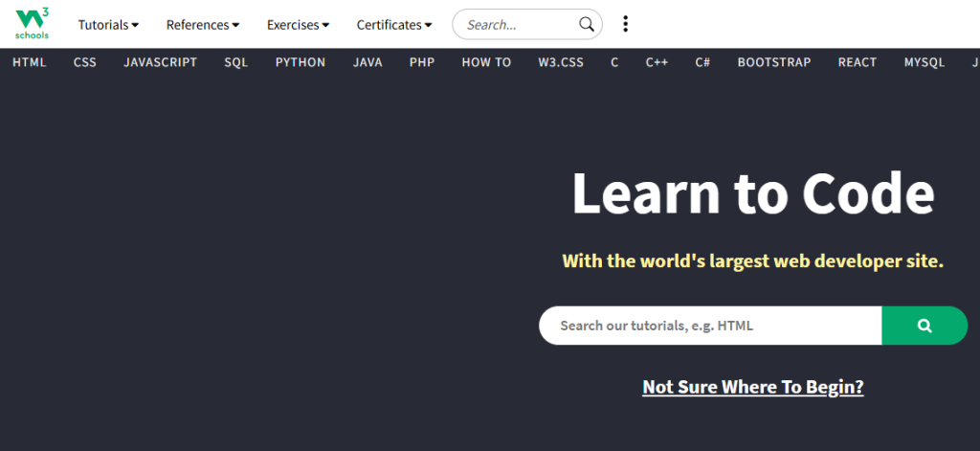The width and height of the screenshot is (980, 451).
Task: Click the W3Schools logo
Action: (x=32, y=24)
